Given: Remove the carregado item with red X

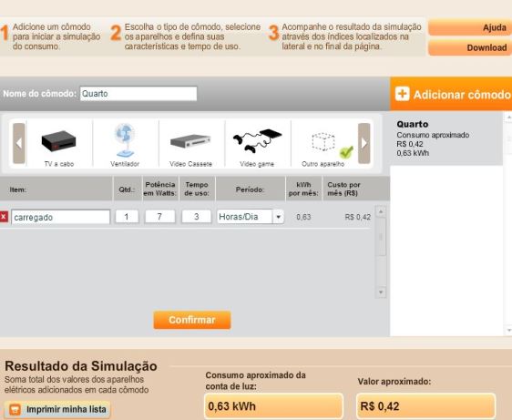Looking at the screenshot, I should tap(4, 217).
